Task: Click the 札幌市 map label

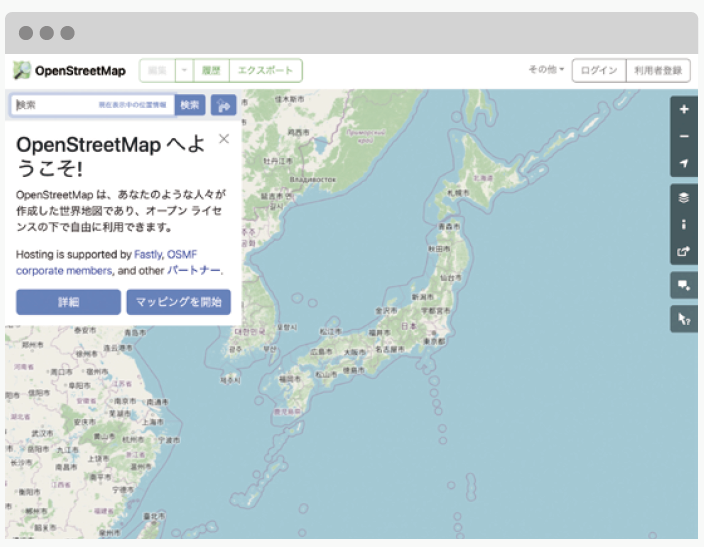Action: pos(458,193)
